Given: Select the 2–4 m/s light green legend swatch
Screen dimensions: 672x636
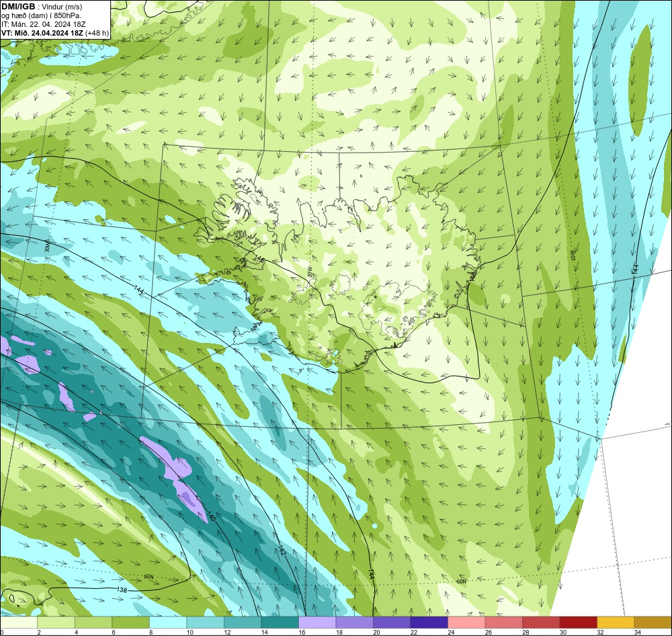Looking at the screenshot, I should click(56, 622).
